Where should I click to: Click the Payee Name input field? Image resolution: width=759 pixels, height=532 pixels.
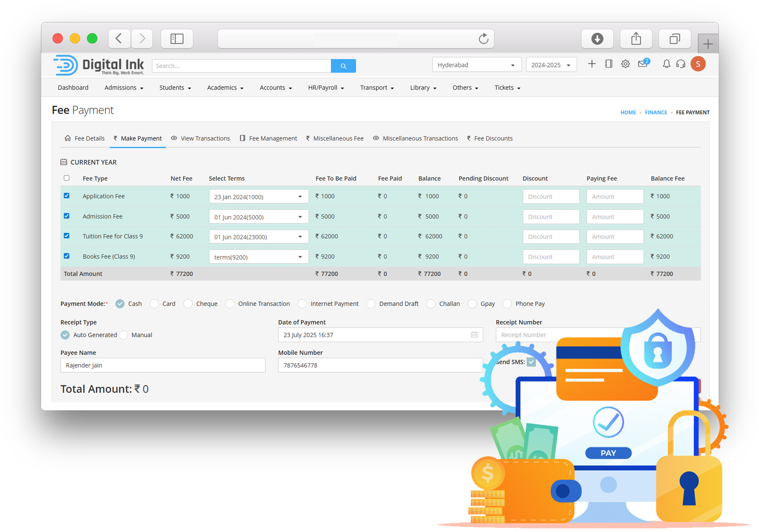coord(162,365)
